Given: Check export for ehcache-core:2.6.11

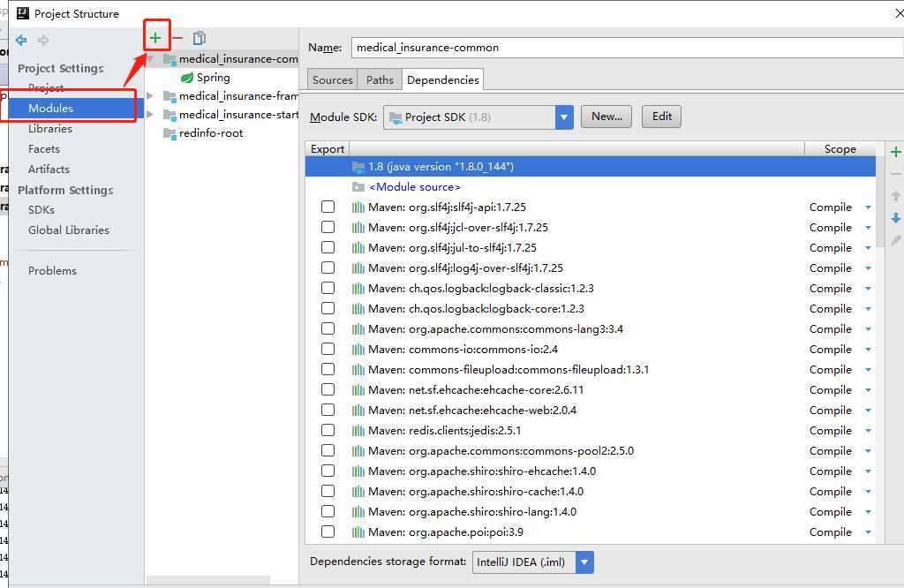Looking at the screenshot, I should click(328, 389).
